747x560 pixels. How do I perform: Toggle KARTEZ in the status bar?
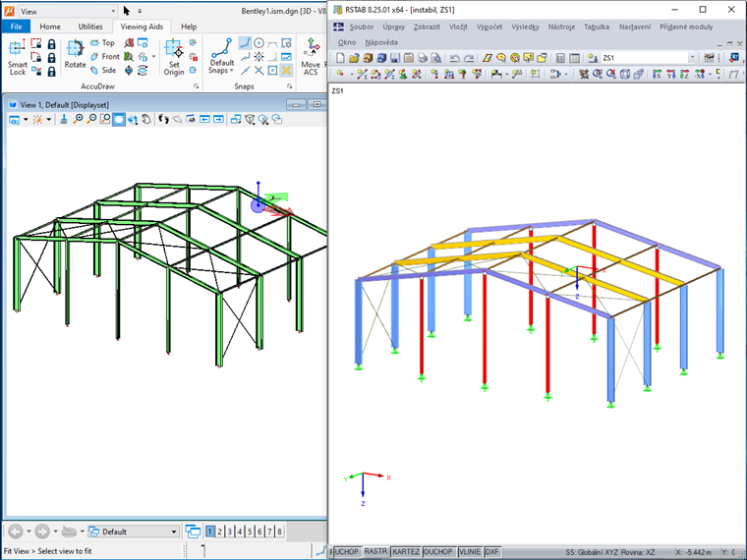pyautogui.click(x=405, y=551)
